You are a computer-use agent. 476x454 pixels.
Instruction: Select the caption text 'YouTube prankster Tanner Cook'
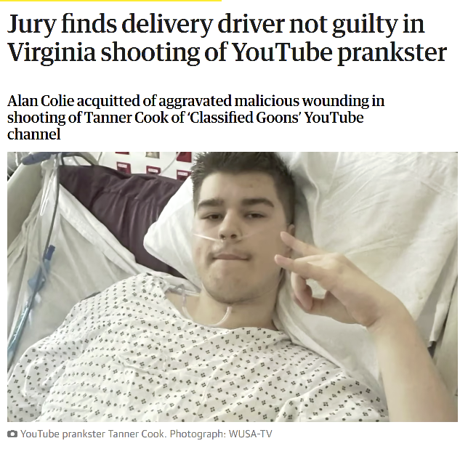click(x=92, y=434)
